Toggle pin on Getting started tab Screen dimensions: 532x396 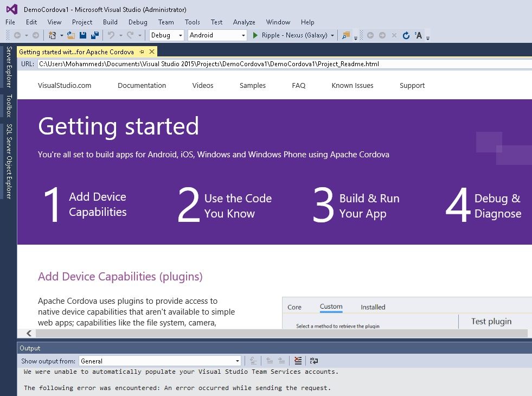point(142,52)
